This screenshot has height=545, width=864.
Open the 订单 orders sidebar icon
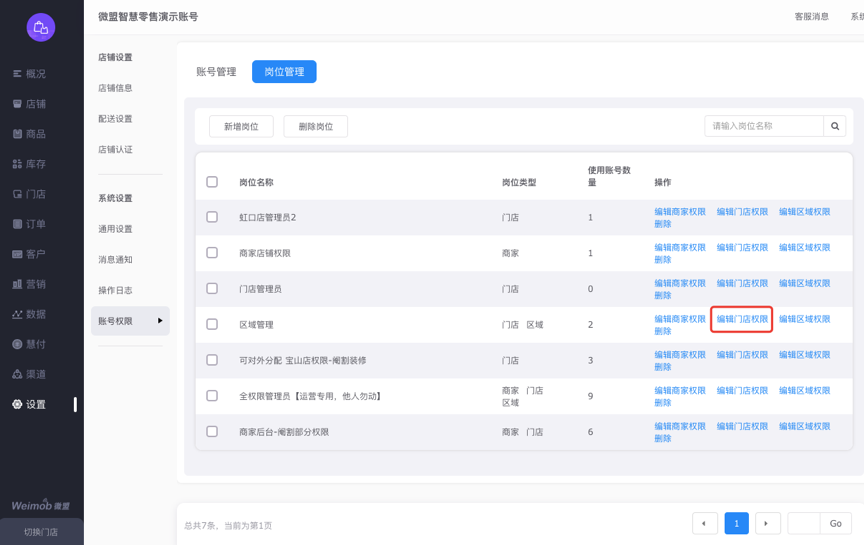coord(17,224)
